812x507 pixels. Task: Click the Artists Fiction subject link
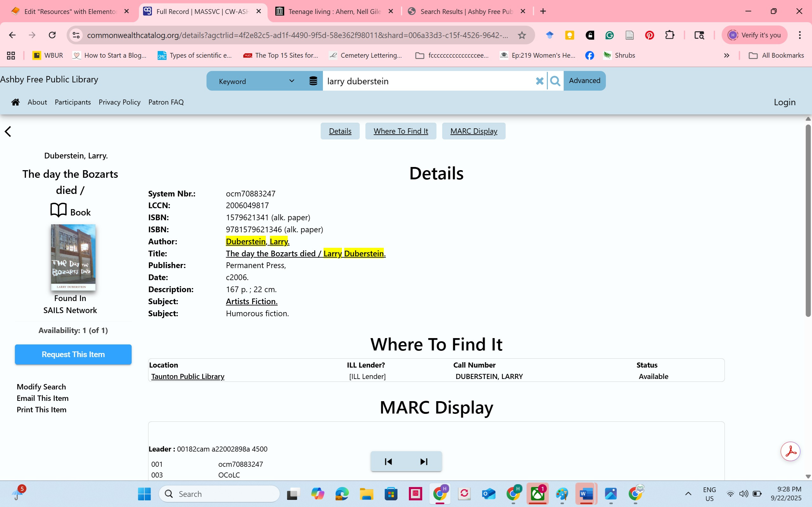(251, 301)
